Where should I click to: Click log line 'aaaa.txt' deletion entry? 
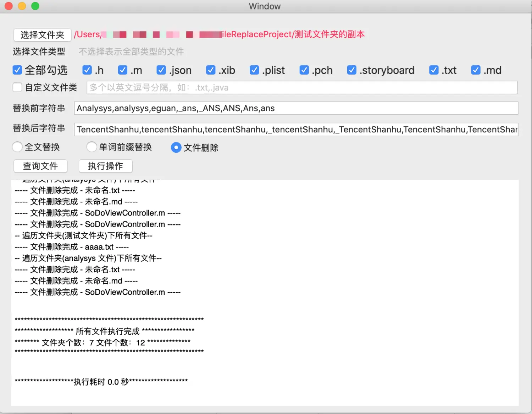pyautogui.click(x=72, y=247)
